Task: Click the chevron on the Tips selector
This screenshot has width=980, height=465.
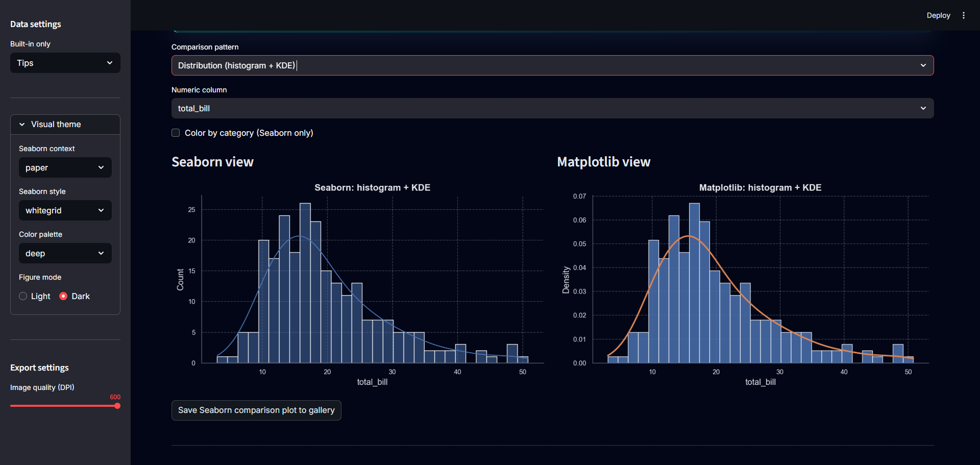Action: (x=110, y=62)
